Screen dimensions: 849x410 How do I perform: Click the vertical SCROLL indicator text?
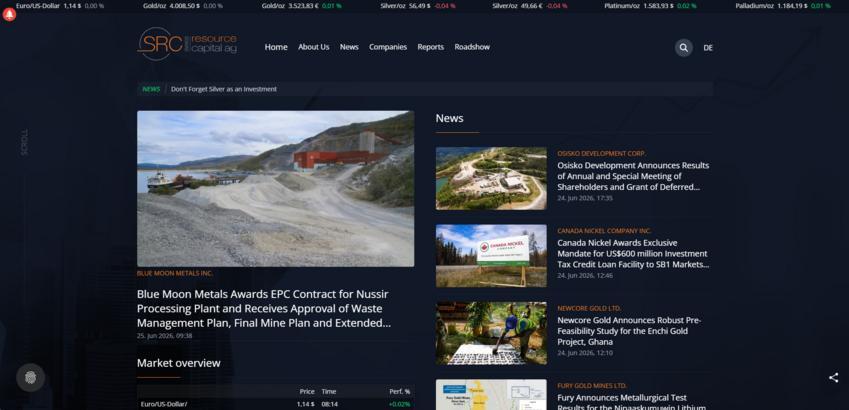(x=24, y=142)
